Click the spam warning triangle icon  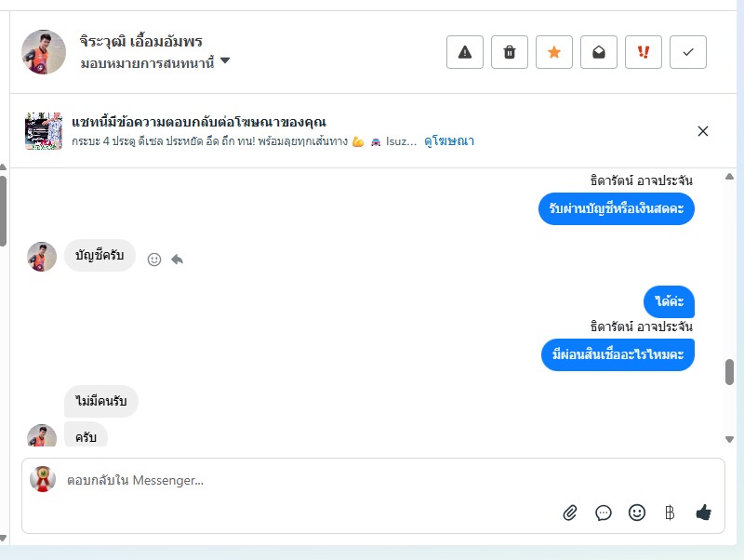(x=465, y=52)
